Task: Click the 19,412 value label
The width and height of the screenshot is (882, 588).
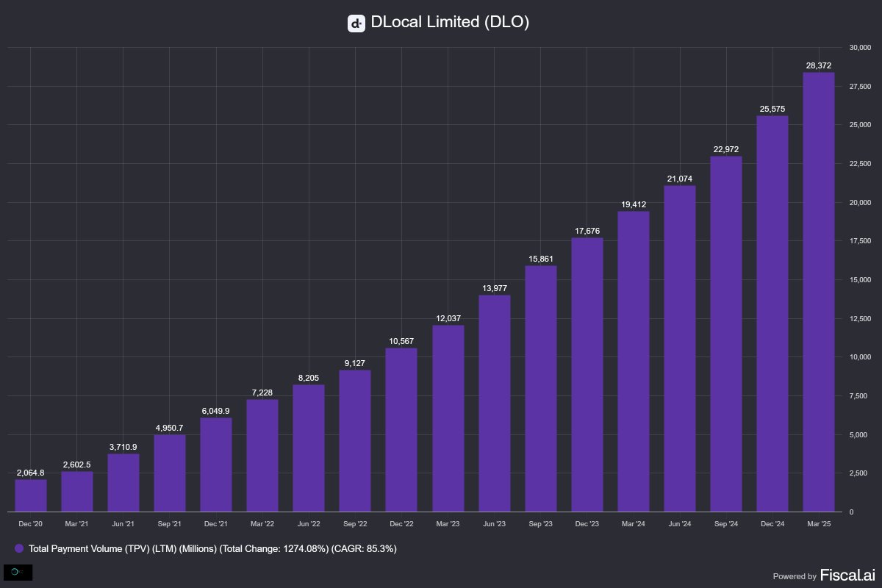Action: point(634,204)
